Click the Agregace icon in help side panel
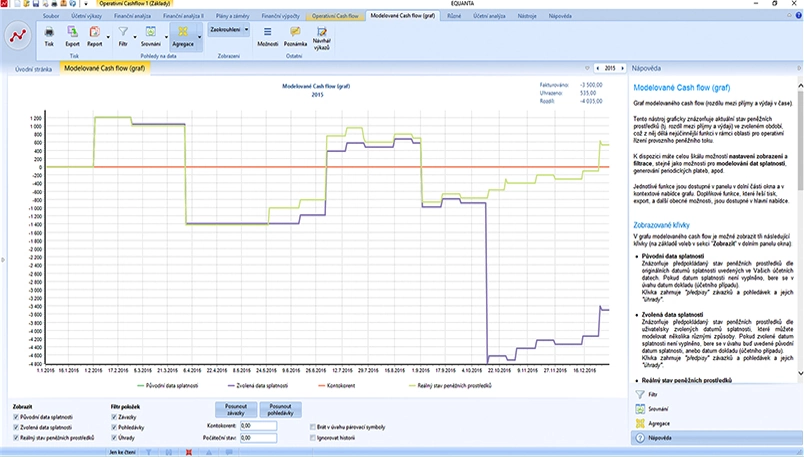The width and height of the screenshot is (804, 457). [640, 423]
